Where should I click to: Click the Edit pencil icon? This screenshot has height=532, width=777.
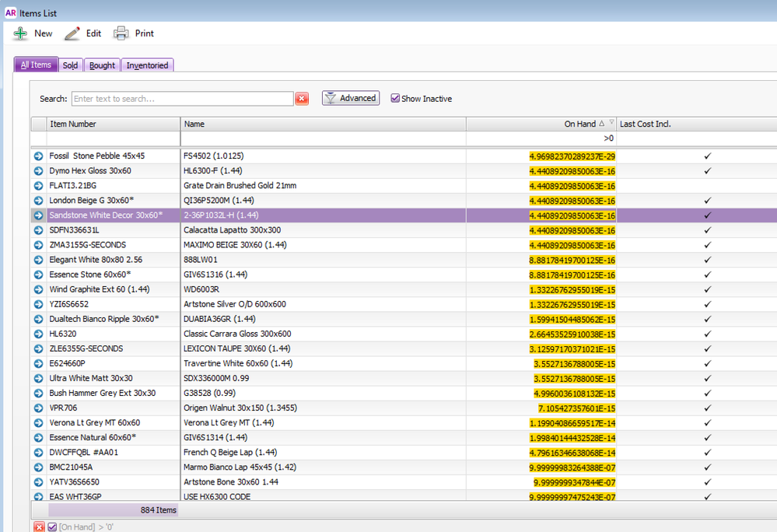[x=72, y=33]
